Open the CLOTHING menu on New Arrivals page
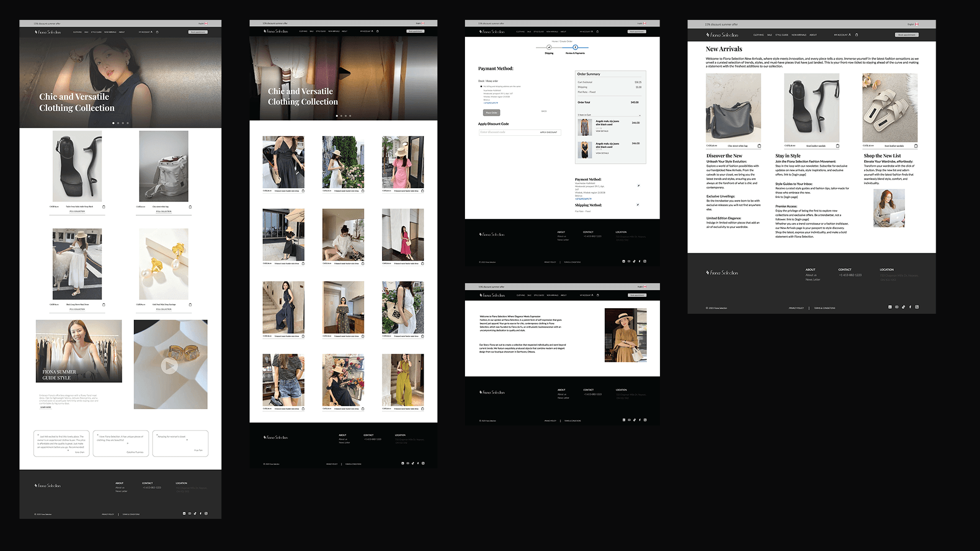 pos(758,35)
